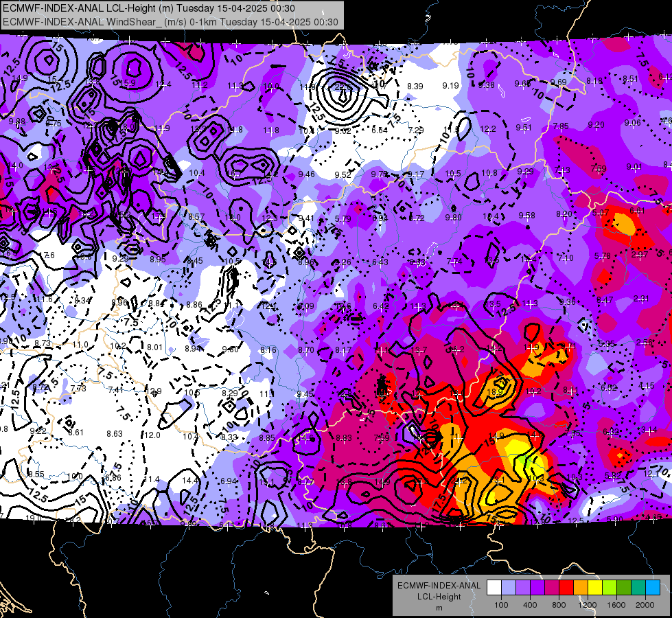
Task: Click the 8.94 wind shear value
Action: (x=193, y=349)
